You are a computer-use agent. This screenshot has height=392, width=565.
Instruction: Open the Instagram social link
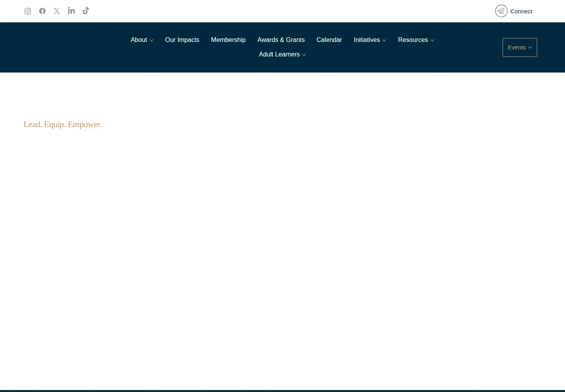pos(28,11)
